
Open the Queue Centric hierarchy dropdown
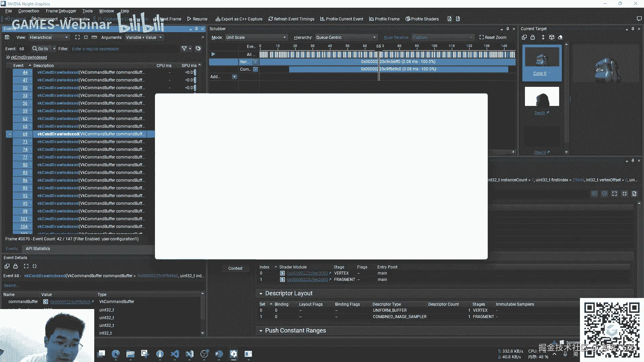tap(346, 37)
